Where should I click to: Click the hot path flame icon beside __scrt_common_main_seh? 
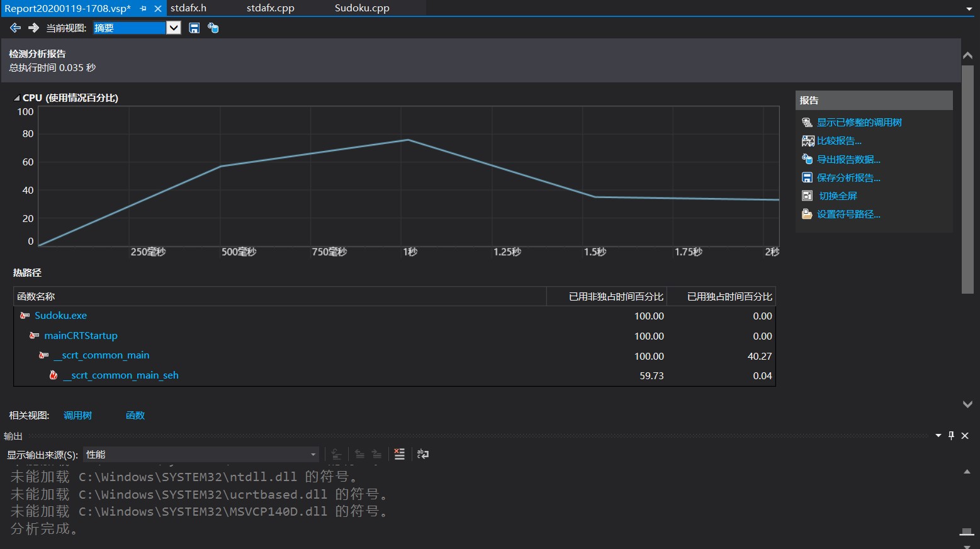(x=54, y=375)
